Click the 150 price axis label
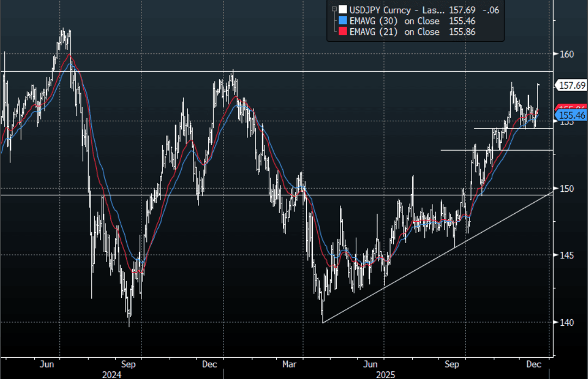The width and height of the screenshot is (588, 379). coord(567,188)
